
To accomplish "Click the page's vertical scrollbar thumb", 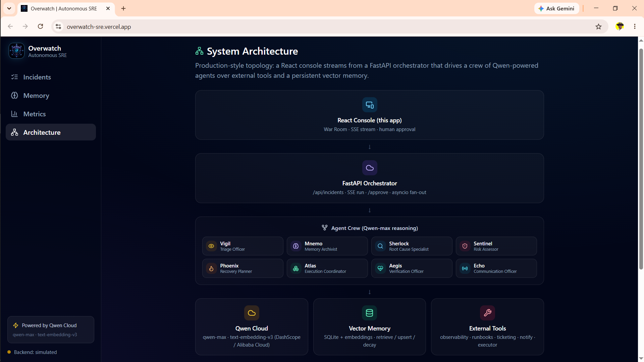I will [x=641, y=159].
